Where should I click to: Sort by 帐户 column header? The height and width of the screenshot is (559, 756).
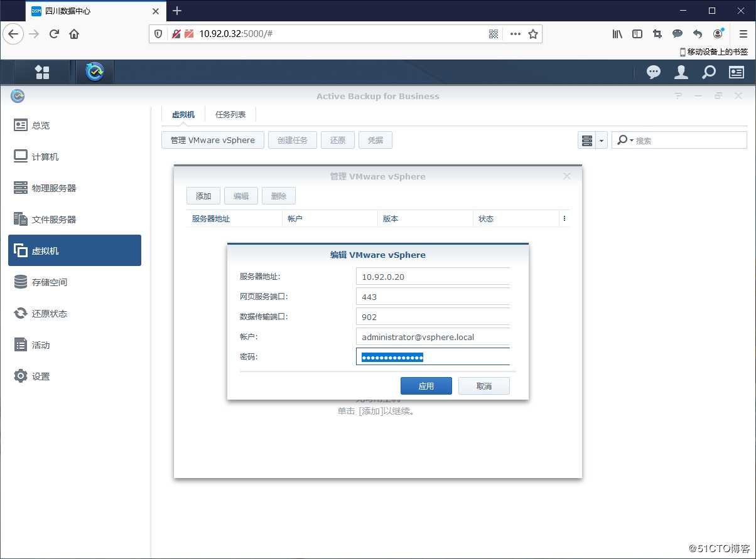click(330, 218)
